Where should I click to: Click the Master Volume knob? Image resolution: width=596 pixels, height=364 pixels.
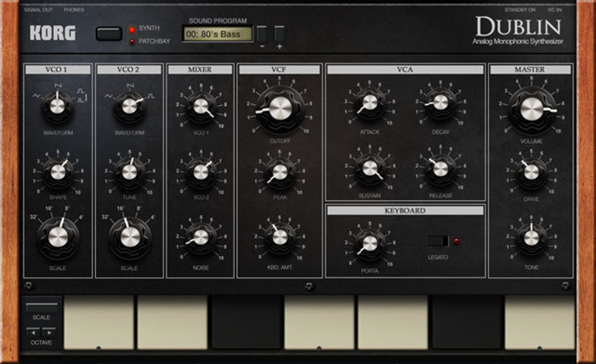[531, 110]
